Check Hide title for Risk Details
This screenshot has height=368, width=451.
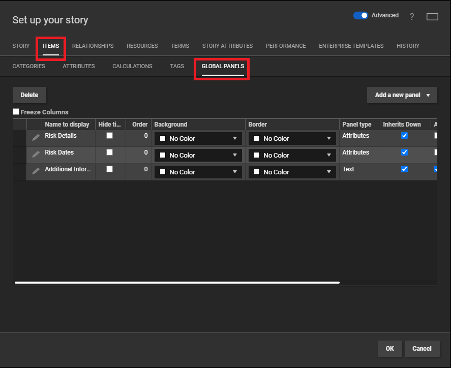click(x=109, y=135)
